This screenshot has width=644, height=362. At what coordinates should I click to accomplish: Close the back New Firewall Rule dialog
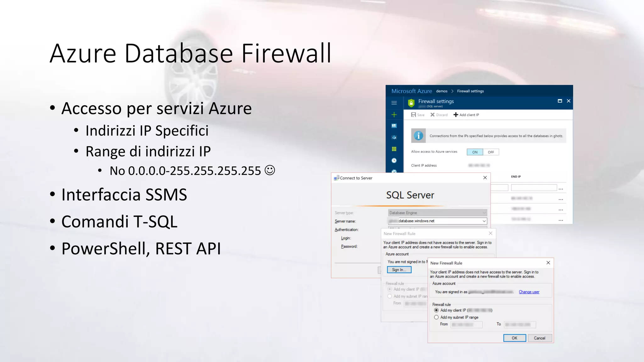click(491, 233)
